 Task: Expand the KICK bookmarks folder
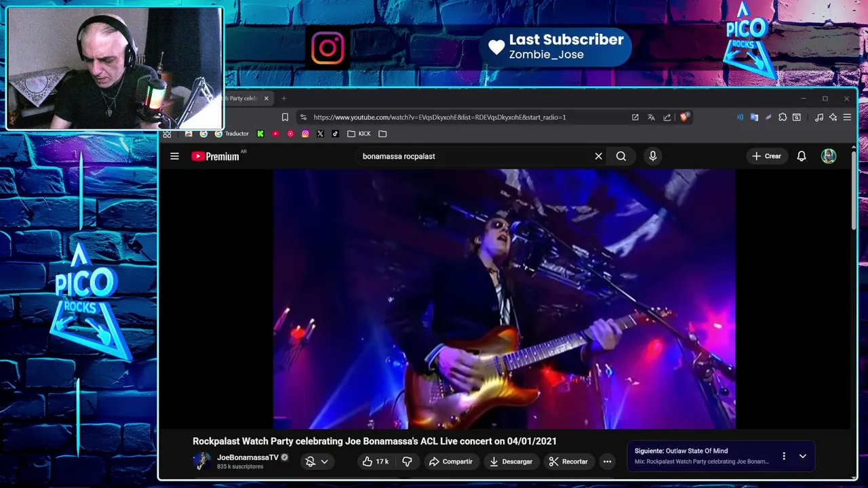359,134
